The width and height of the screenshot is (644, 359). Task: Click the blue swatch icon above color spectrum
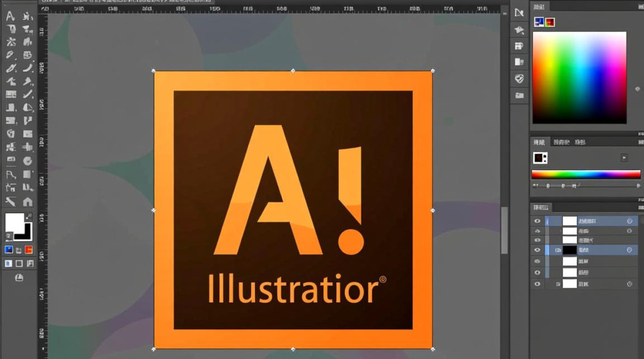(539, 22)
